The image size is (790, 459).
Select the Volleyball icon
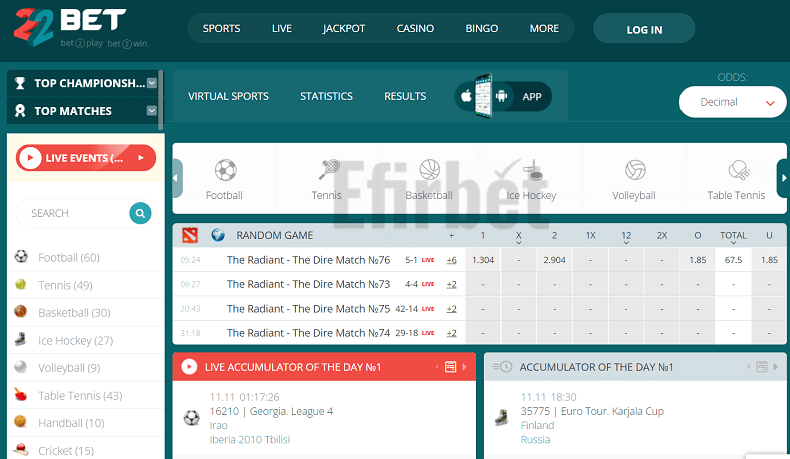pyautogui.click(x=634, y=171)
